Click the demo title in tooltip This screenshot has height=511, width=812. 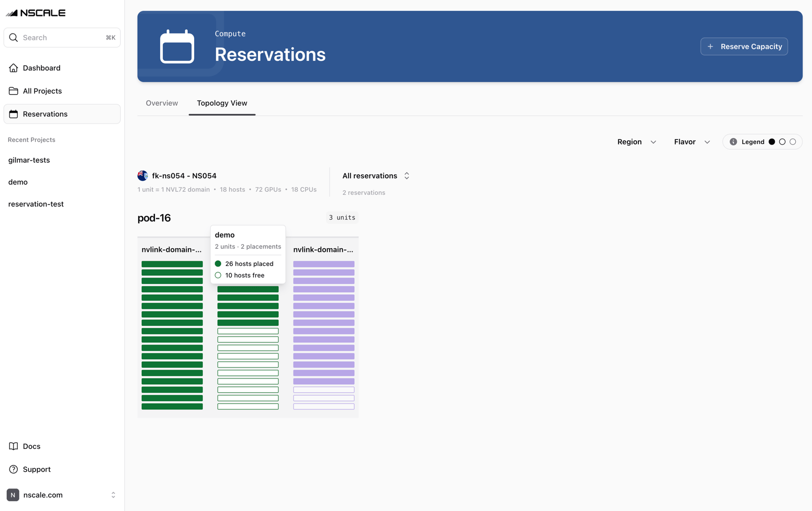coord(225,235)
